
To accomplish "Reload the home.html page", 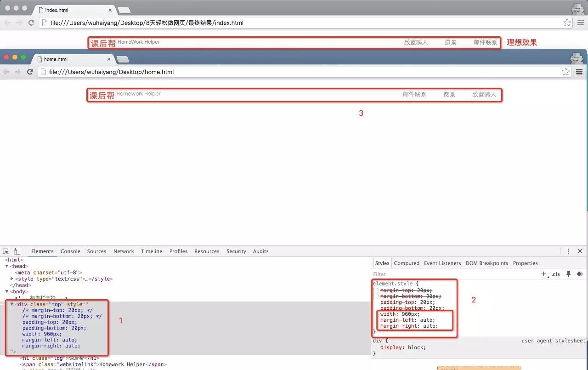I will coord(30,72).
